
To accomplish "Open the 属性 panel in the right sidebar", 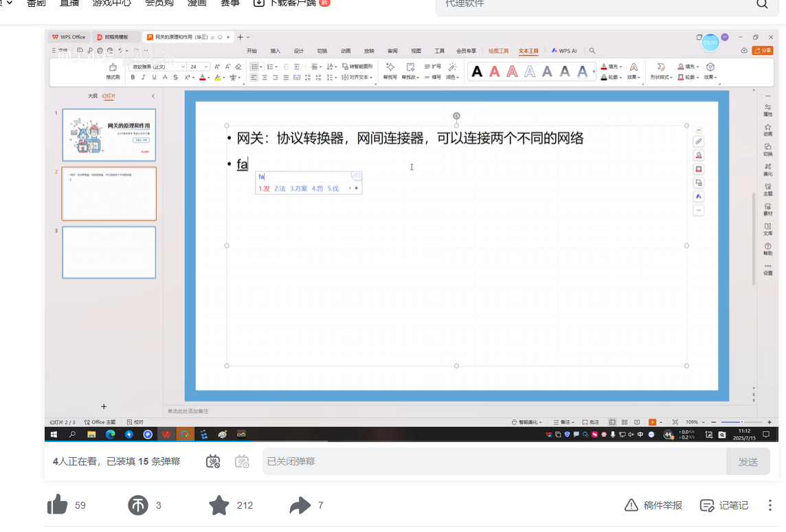I will click(768, 108).
